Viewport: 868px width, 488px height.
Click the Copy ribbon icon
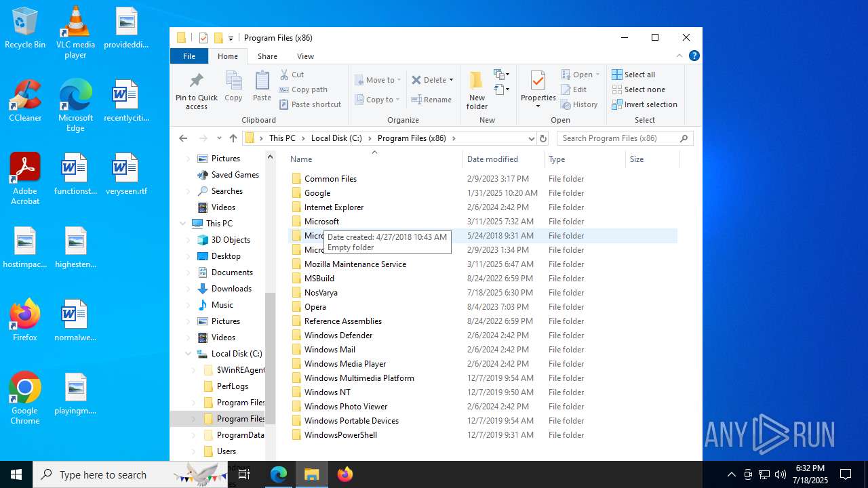point(233,86)
